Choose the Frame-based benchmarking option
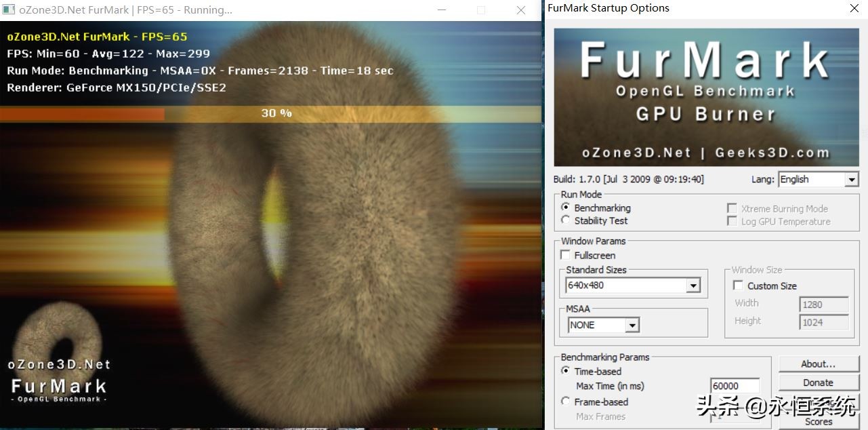This screenshot has height=430, width=868. coord(566,402)
